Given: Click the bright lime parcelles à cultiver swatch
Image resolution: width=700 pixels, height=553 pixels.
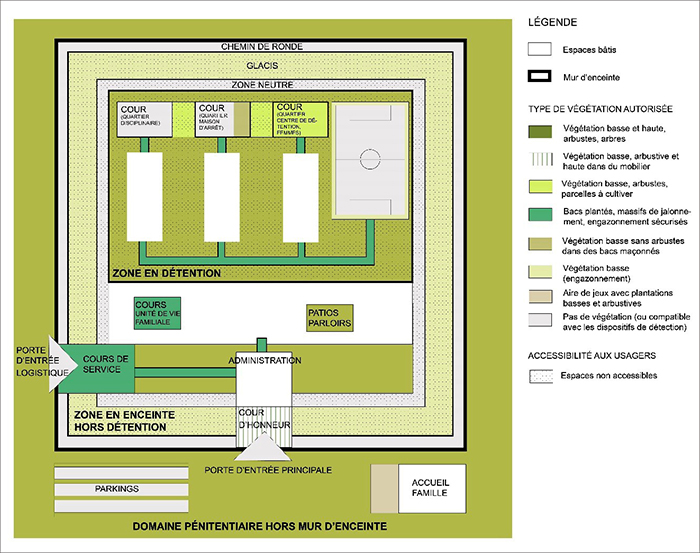Looking at the screenshot, I should coord(541,186).
